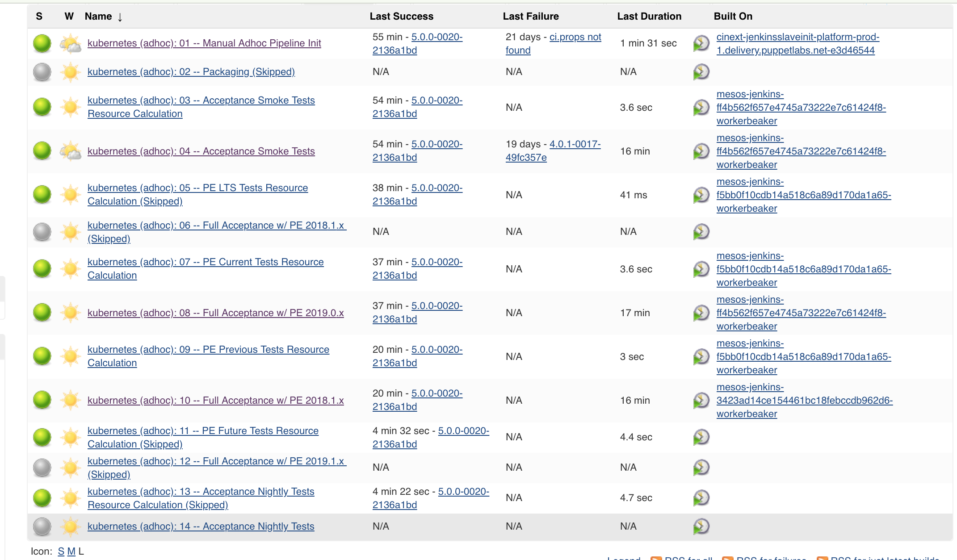Sort jobs by the Name column

point(99,17)
